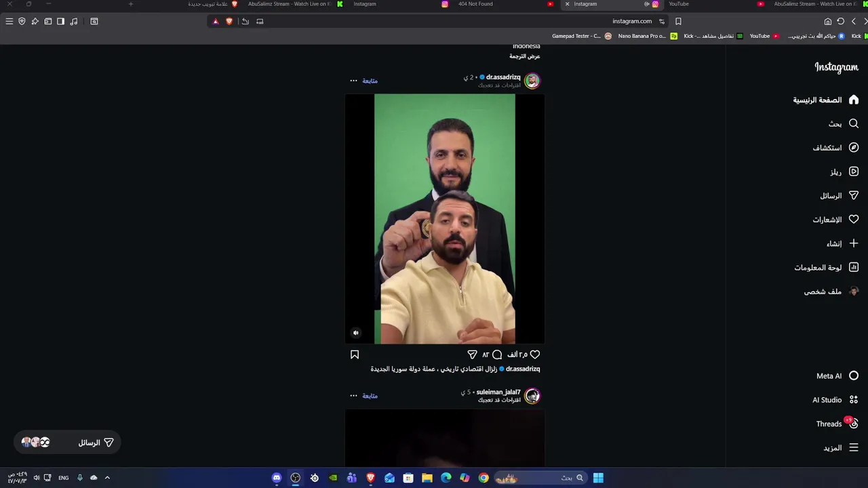Follow suleiman_jalal7 with the متابعة button

[370, 396]
